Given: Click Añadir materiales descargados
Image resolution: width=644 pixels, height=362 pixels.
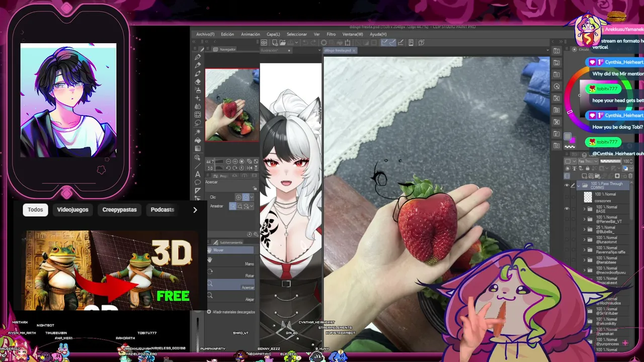Looking at the screenshot, I should (x=231, y=312).
